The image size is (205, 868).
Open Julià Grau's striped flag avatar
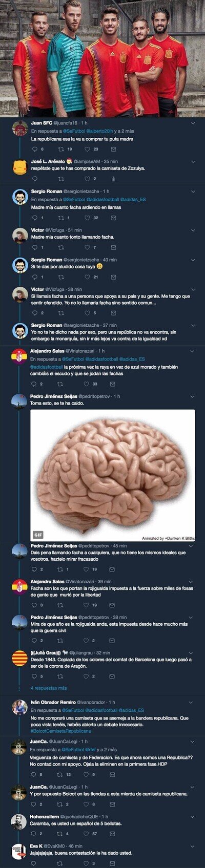pos(20,658)
